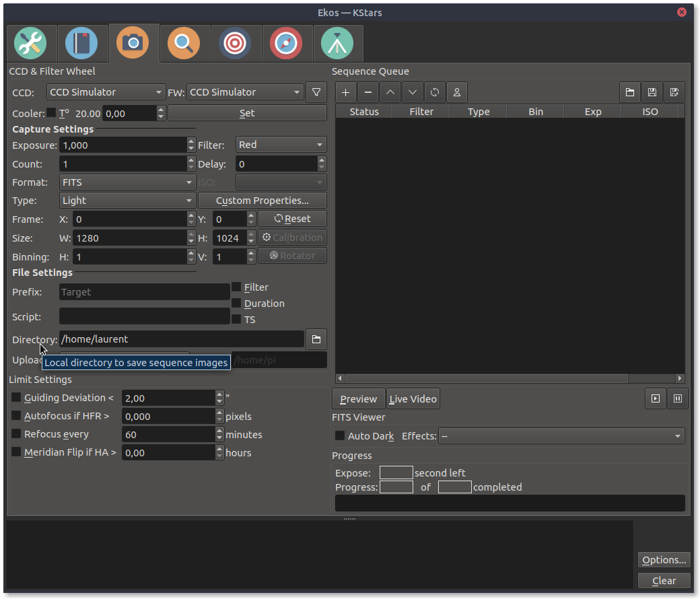Switch to the Focus module tab

[184, 44]
